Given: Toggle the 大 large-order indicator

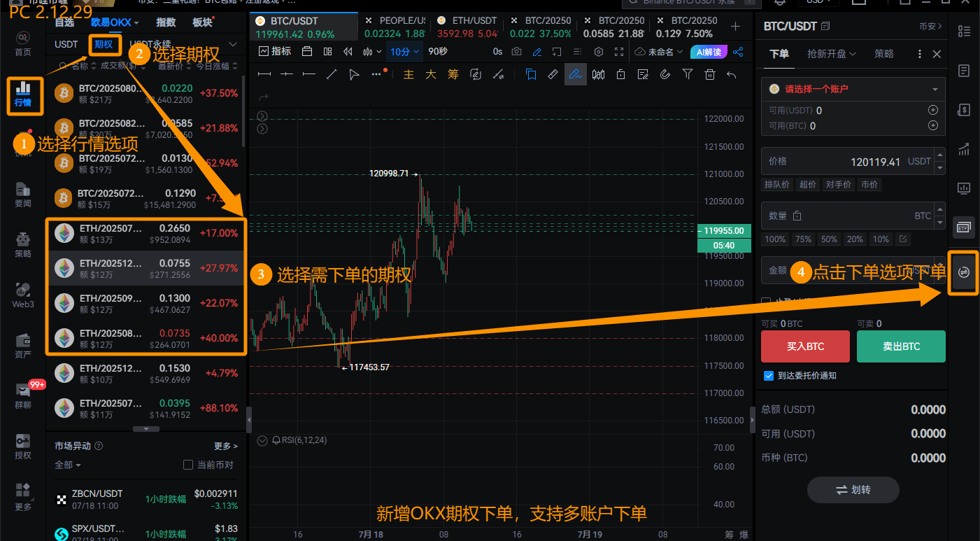Looking at the screenshot, I should (x=431, y=73).
